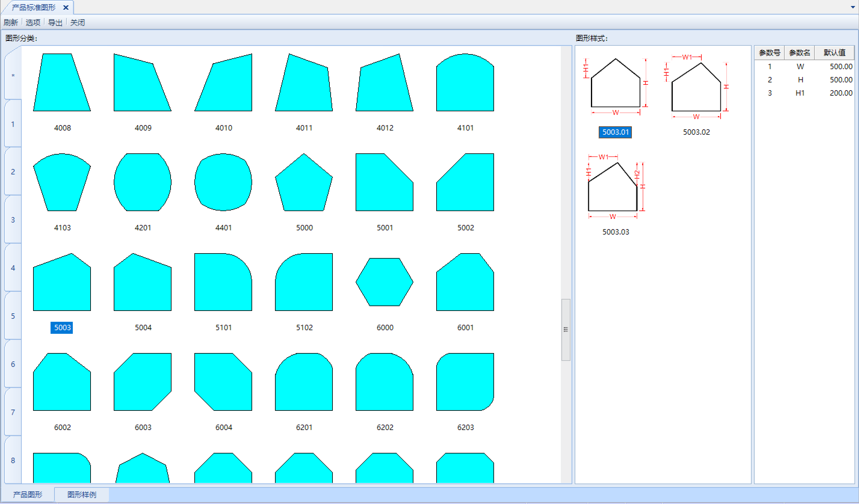Select shape 4201 thumbnail
The height and width of the screenshot is (504, 859).
143,182
